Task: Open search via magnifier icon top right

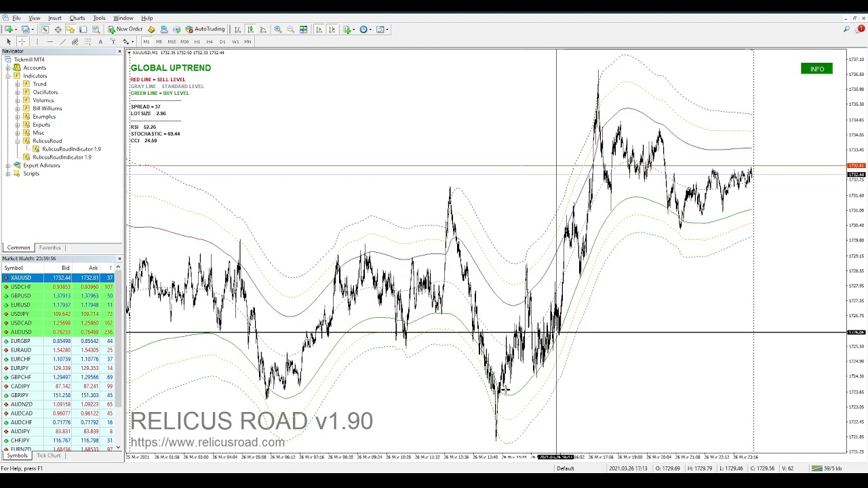Action: coord(846,29)
